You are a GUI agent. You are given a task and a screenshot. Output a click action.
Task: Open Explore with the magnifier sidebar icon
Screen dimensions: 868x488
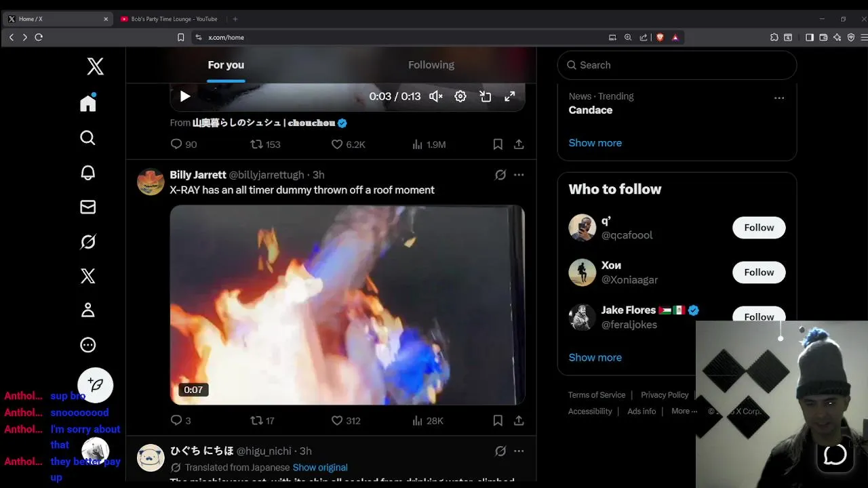pyautogui.click(x=88, y=138)
